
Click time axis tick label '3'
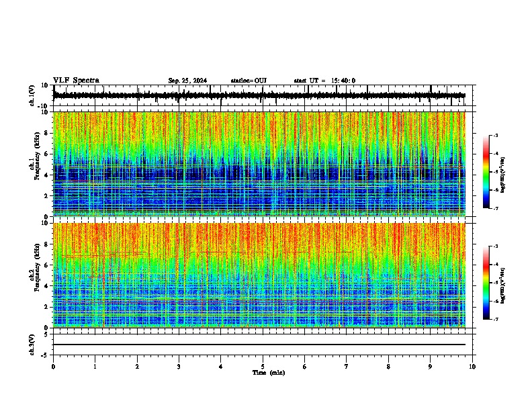click(x=179, y=367)
